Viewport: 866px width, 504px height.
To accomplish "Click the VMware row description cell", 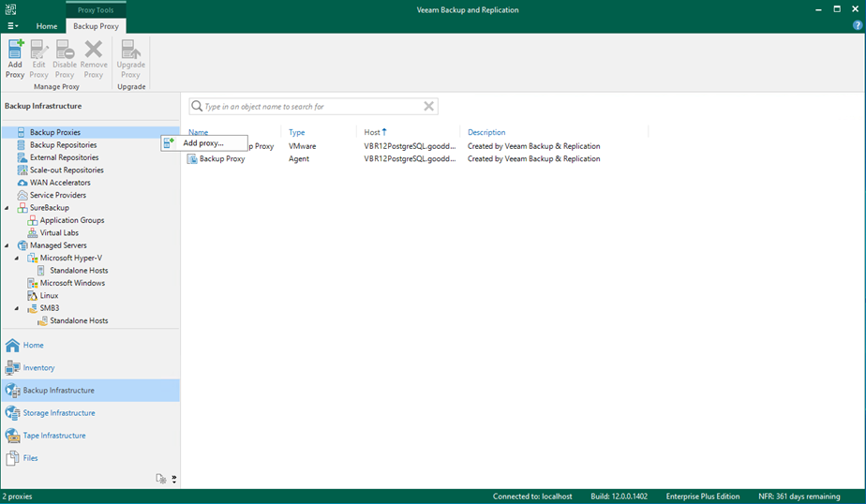I will pyautogui.click(x=533, y=146).
